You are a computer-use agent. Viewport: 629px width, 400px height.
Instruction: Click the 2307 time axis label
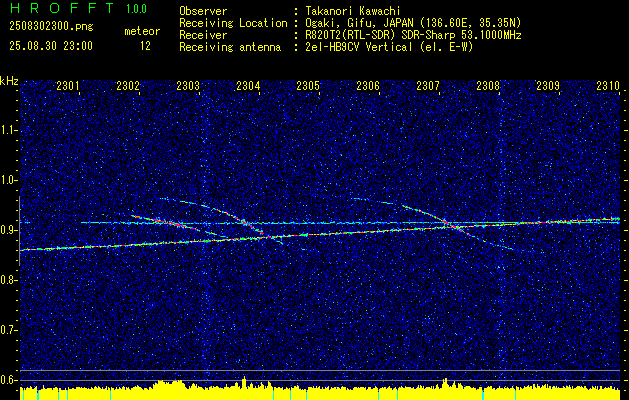[x=428, y=85]
